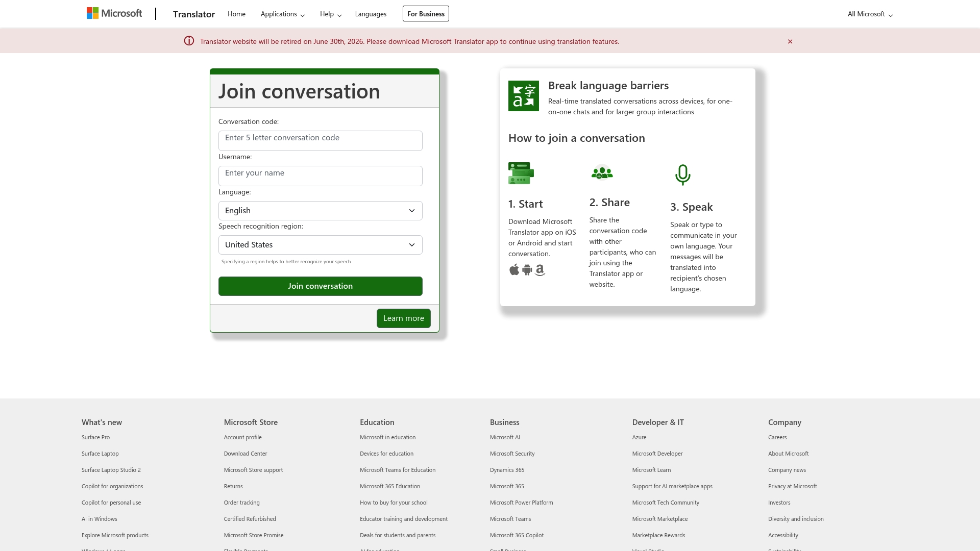Click the Join conversation button
980x551 pixels.
click(x=320, y=286)
